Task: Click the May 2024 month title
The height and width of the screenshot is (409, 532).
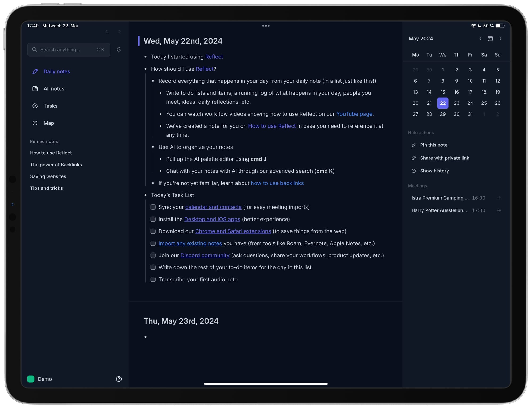Action: tap(421, 39)
